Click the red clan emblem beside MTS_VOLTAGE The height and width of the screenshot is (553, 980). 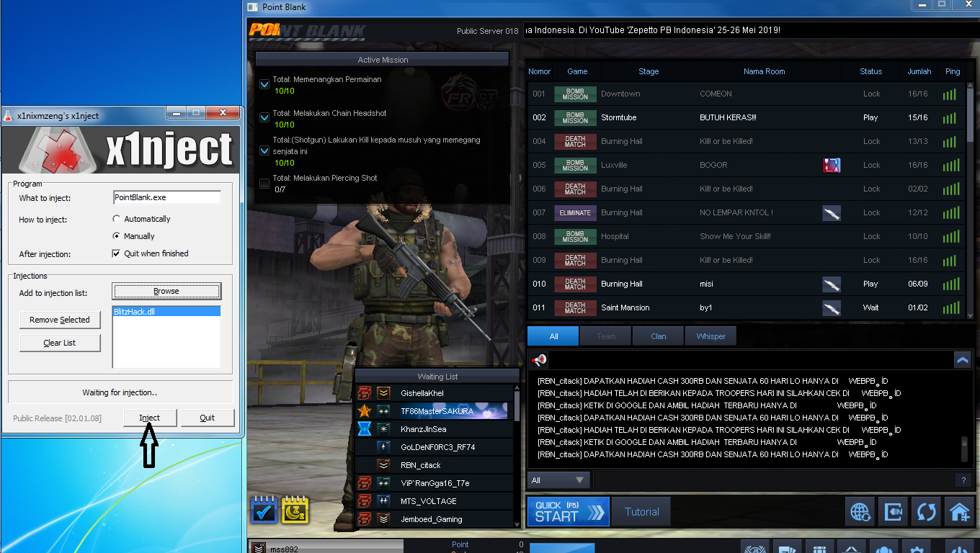pos(365,501)
